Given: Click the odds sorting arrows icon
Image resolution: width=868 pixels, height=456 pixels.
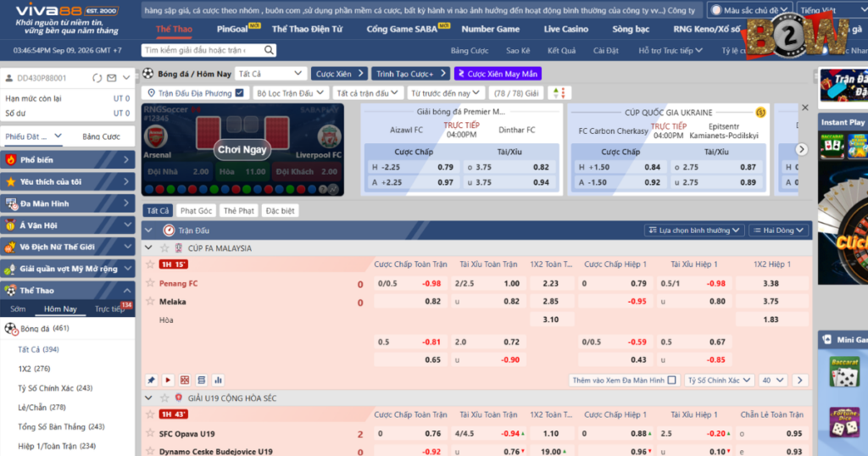Looking at the screenshot, I should tap(559, 93).
